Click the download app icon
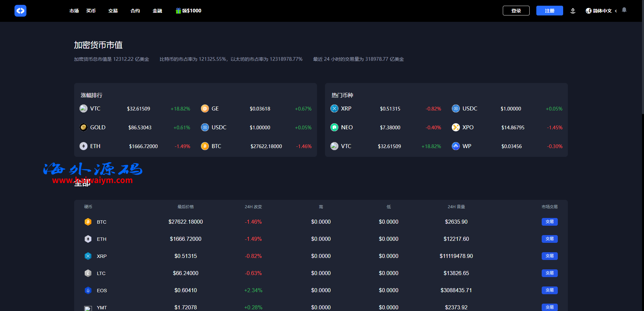This screenshot has width=644, height=311. pos(573,11)
